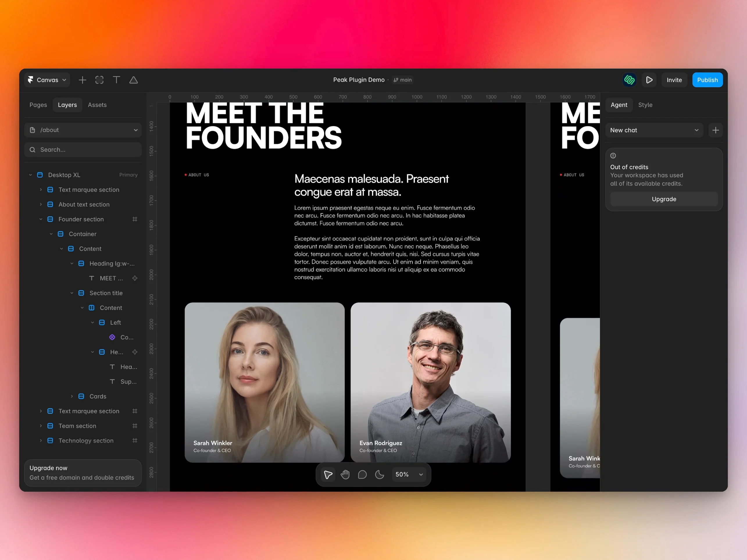747x560 pixels.
Task: Select the Evan Rodriguez founder card
Action: pyautogui.click(x=430, y=382)
